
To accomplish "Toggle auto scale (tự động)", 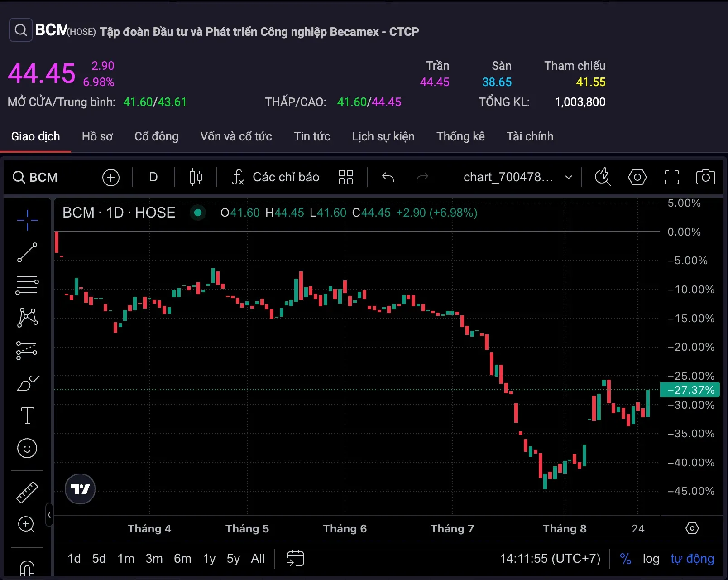I will [692, 559].
